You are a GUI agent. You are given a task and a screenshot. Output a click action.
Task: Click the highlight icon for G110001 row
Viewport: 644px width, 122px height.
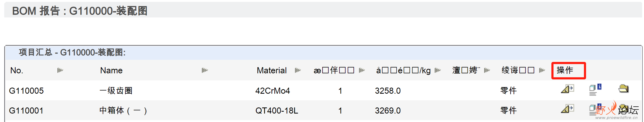pyautogui.click(x=567, y=109)
